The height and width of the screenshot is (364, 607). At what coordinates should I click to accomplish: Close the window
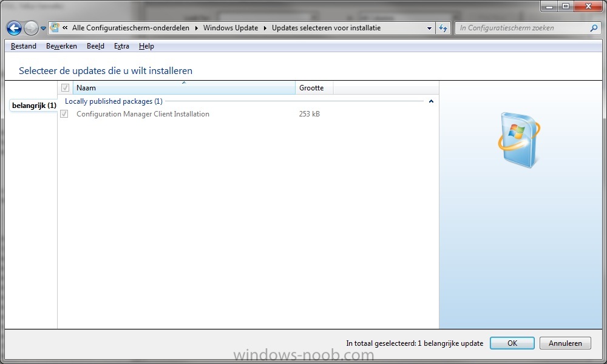pyautogui.click(x=588, y=7)
